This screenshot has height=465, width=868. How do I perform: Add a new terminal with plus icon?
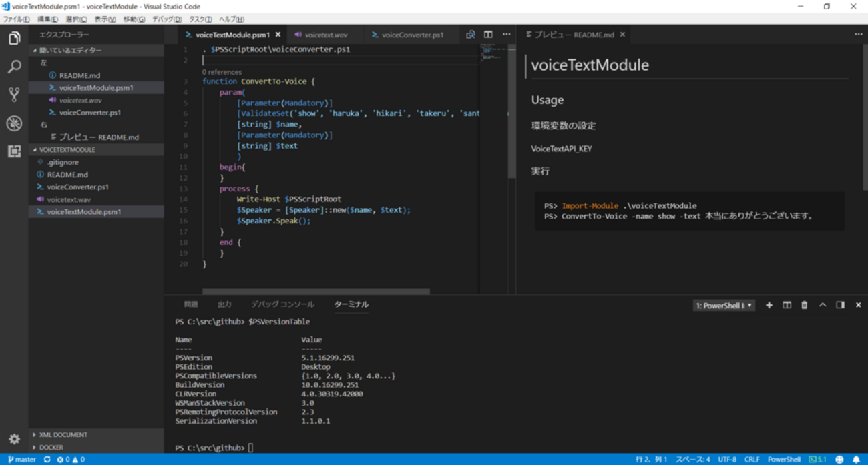769,305
